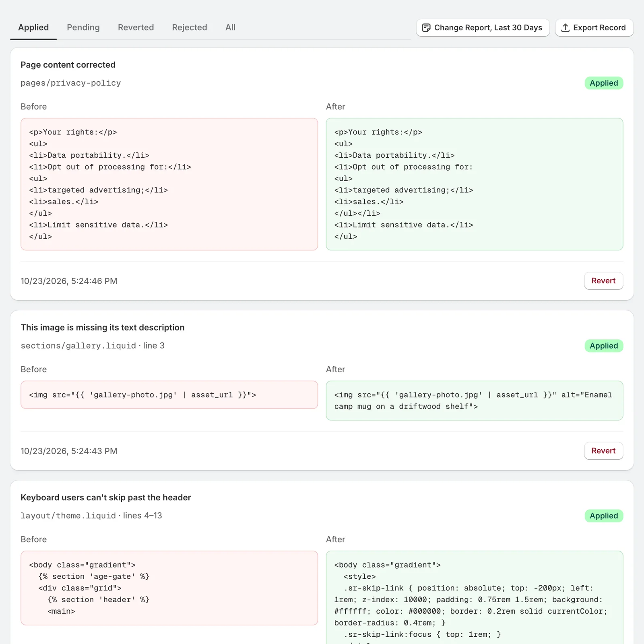Click the Applied badge for gallery.liquid
Screen dimensions: 644x644
[604, 346]
